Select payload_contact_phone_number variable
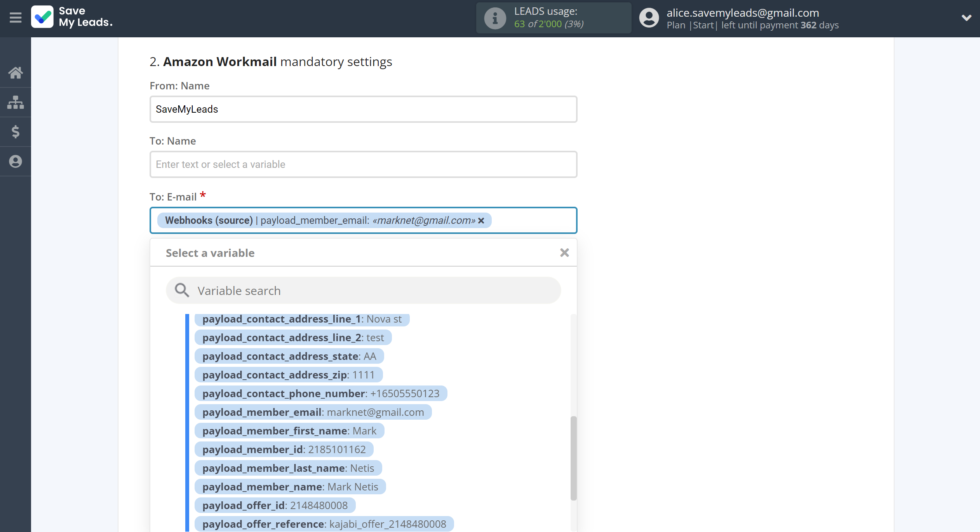Screen dimensions: 980x532 (321, 394)
